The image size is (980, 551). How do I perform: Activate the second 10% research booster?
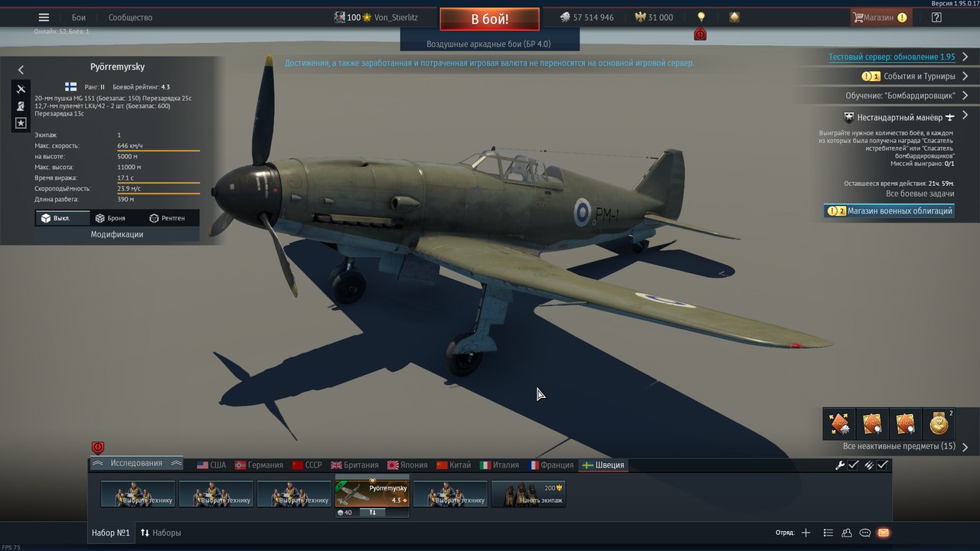click(872, 423)
